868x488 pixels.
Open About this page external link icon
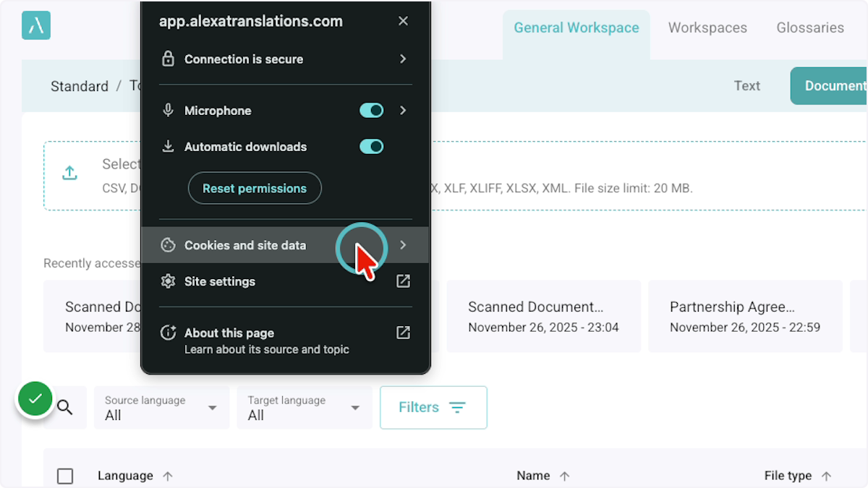tap(403, 333)
